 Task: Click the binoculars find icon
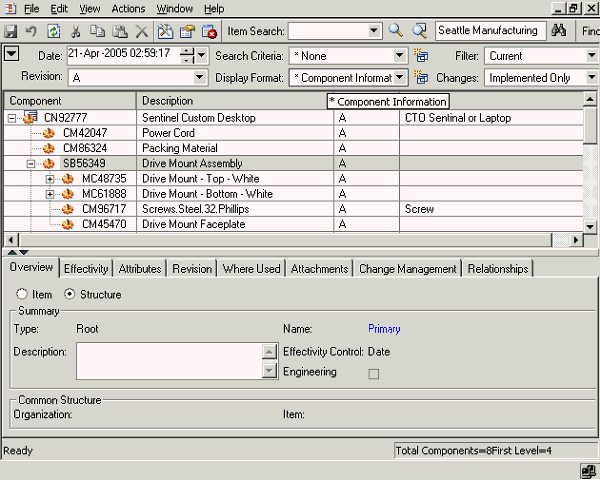(559, 30)
